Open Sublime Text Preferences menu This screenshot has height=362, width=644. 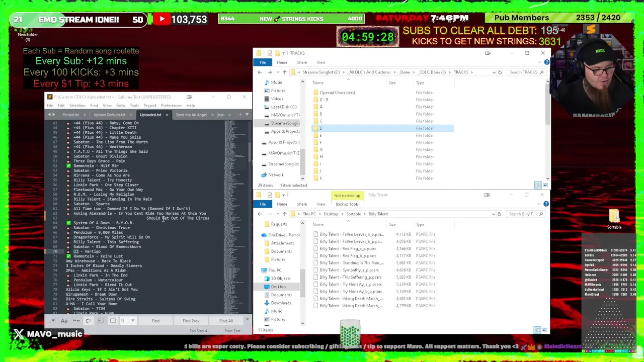point(171,106)
